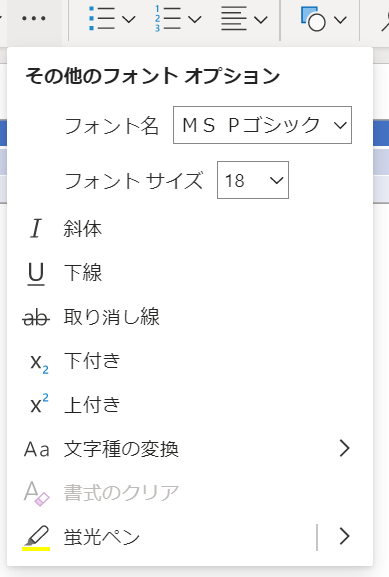Toggle strikethrough (取り消し線) formatting
The height and width of the screenshot is (577, 389).
click(x=190, y=317)
